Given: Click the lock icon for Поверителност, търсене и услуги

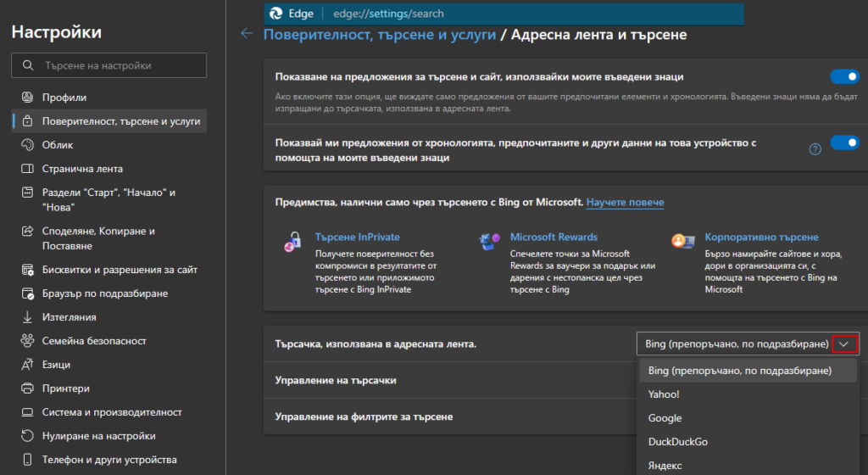Looking at the screenshot, I should (27, 121).
